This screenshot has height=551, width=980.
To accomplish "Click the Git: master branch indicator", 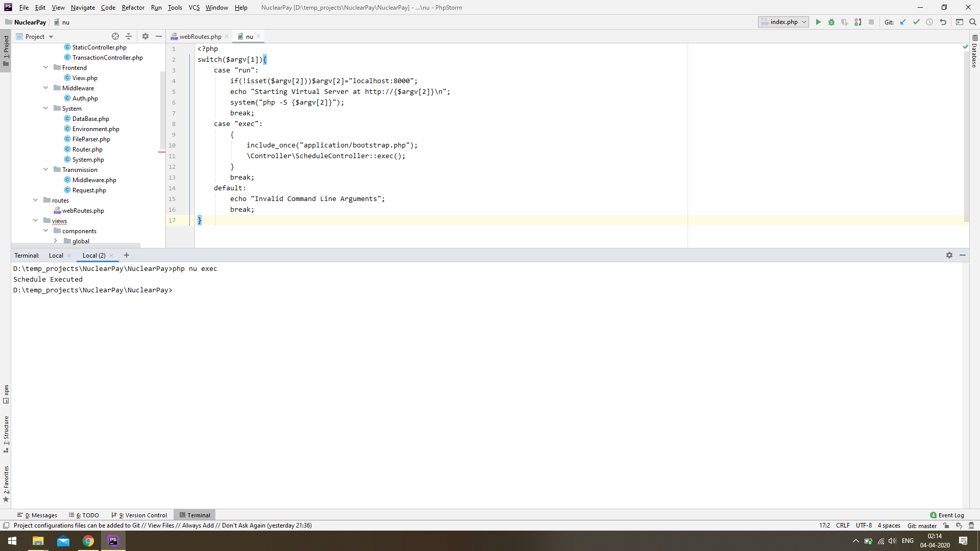I will click(x=922, y=525).
